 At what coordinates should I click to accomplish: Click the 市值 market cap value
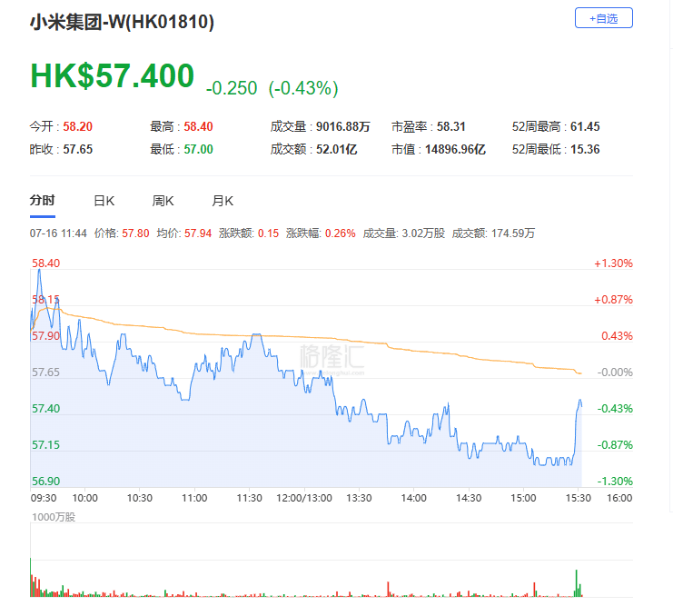click(x=455, y=150)
